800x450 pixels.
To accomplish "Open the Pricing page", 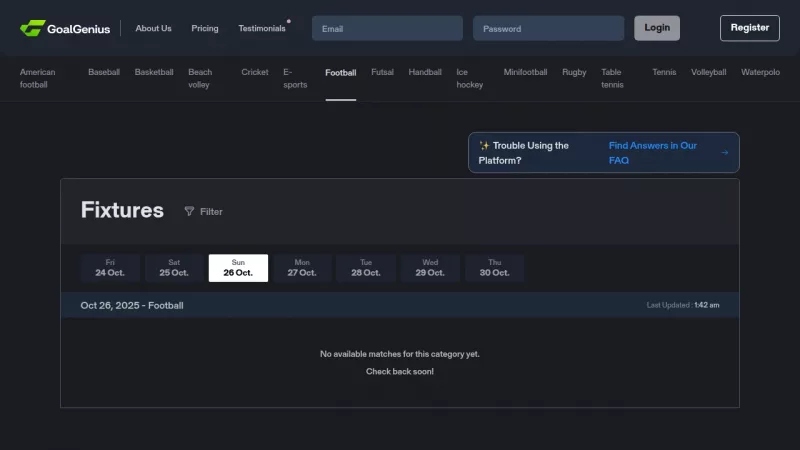I will pos(205,29).
